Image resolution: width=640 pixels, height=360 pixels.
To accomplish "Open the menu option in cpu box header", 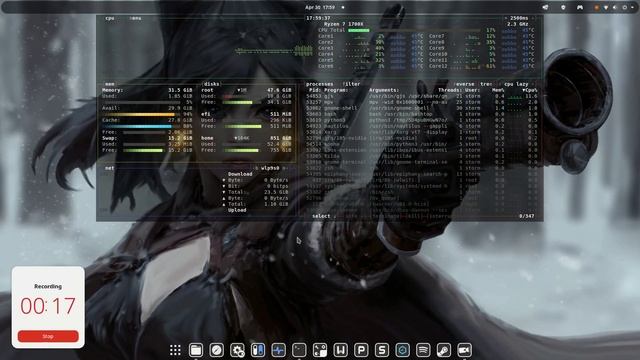I will 136,18.
